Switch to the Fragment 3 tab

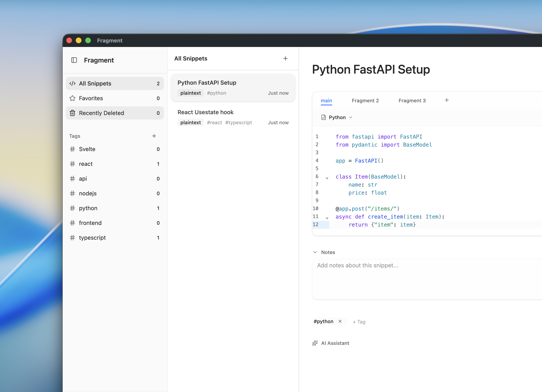[412, 100]
